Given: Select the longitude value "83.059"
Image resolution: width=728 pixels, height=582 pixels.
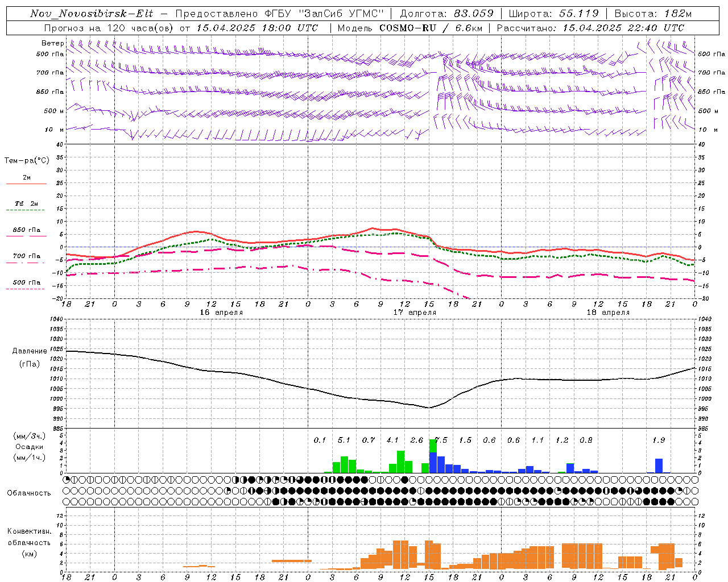Looking at the screenshot, I should coord(474,14).
